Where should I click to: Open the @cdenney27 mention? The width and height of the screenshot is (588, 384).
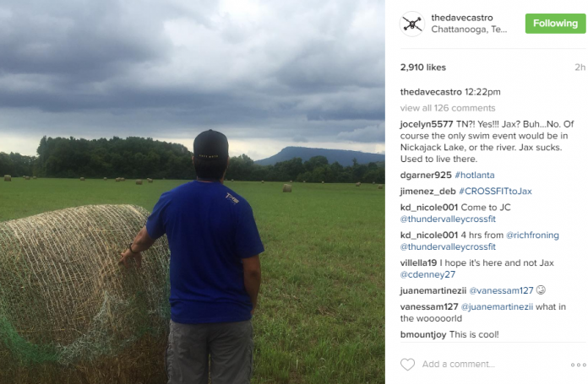(x=427, y=274)
